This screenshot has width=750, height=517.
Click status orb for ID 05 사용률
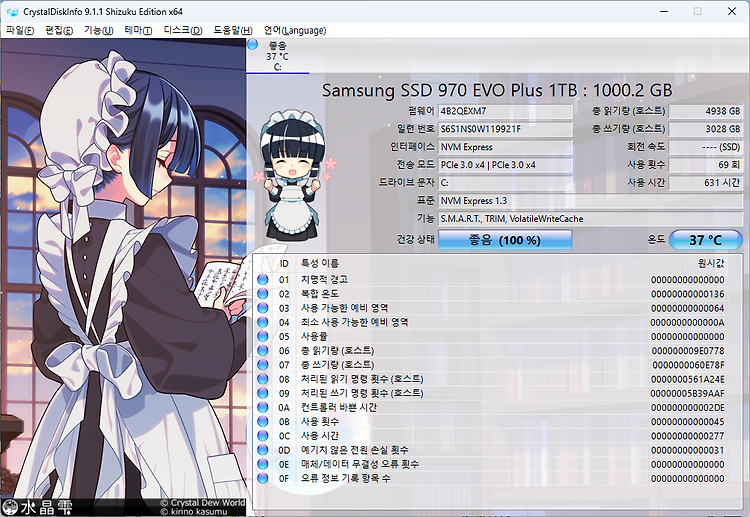(263, 336)
